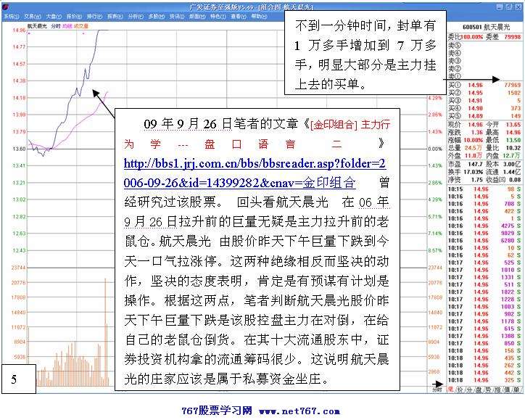
Task: Select the 买③ 14.91 bid row
Action: tap(485, 101)
